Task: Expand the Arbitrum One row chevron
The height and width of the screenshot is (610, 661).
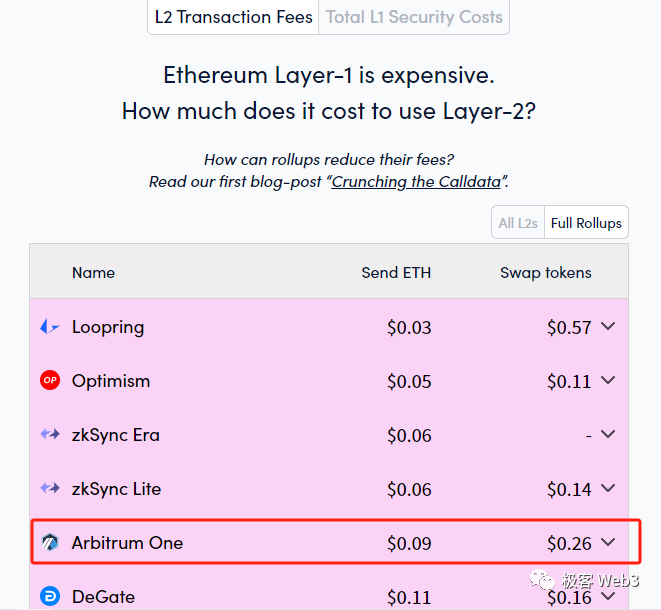Action: click(608, 542)
